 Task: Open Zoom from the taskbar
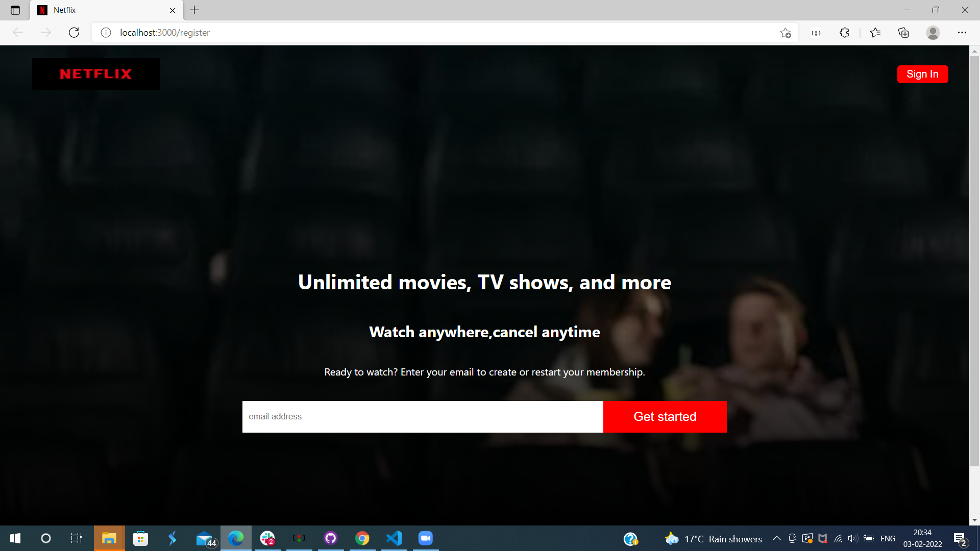tap(425, 538)
